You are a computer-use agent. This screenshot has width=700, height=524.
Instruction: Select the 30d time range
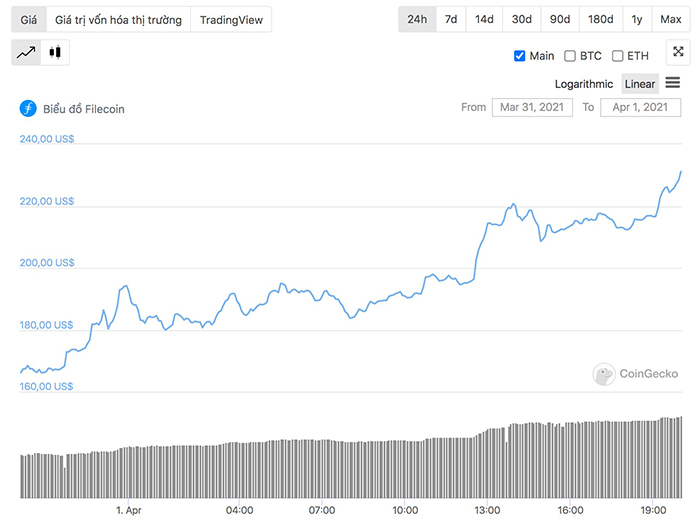tap(521, 20)
